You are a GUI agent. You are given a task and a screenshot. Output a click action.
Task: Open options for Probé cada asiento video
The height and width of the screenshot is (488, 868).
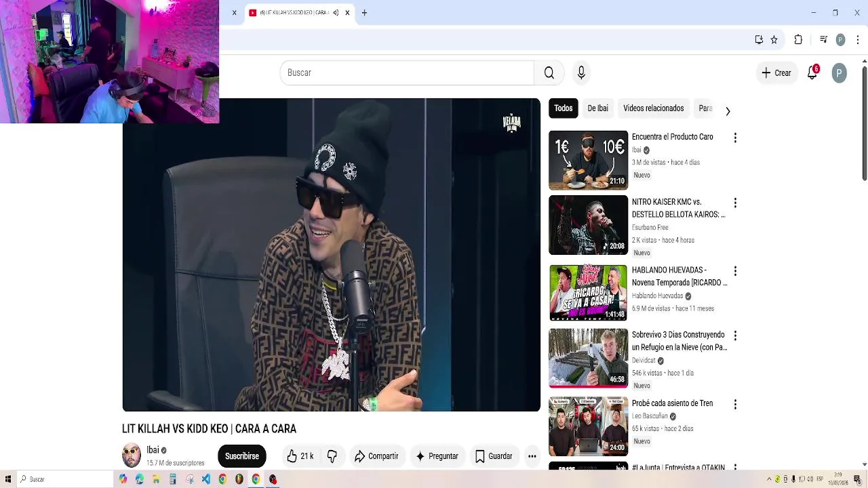click(x=734, y=404)
